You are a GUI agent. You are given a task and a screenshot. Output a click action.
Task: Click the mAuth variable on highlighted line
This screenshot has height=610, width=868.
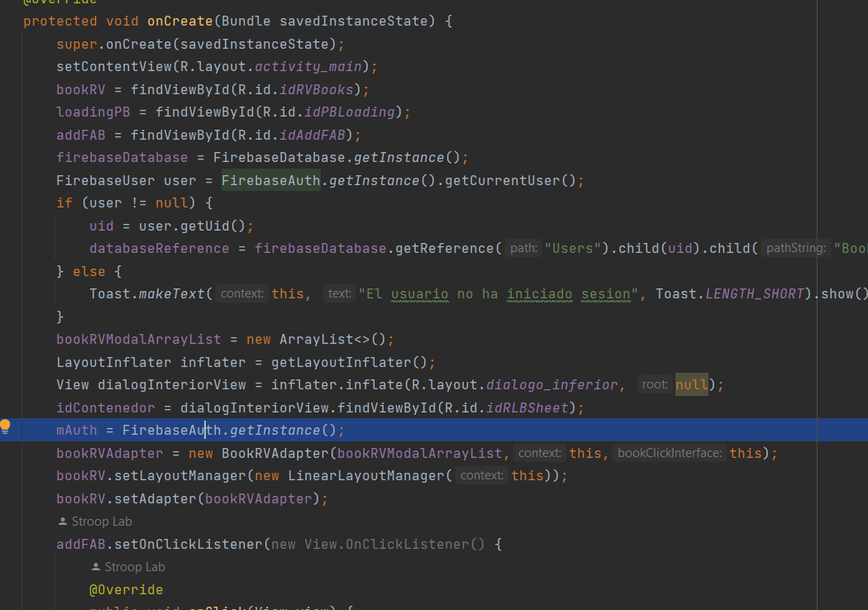click(76, 431)
